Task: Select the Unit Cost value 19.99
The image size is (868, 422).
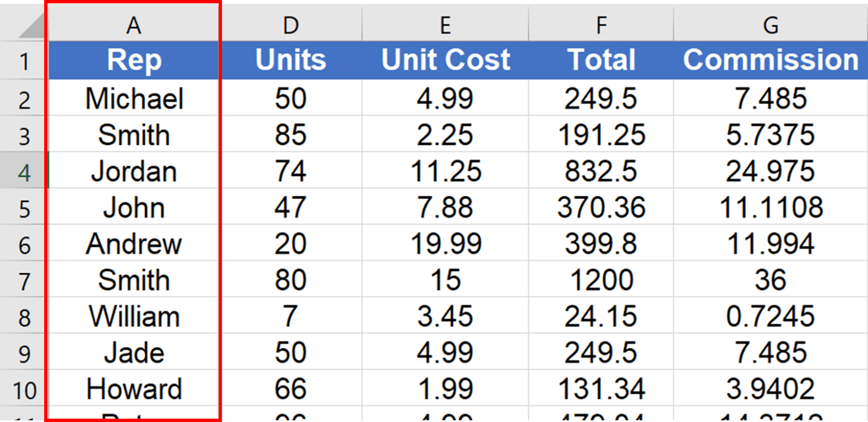Action: pyautogui.click(x=445, y=243)
